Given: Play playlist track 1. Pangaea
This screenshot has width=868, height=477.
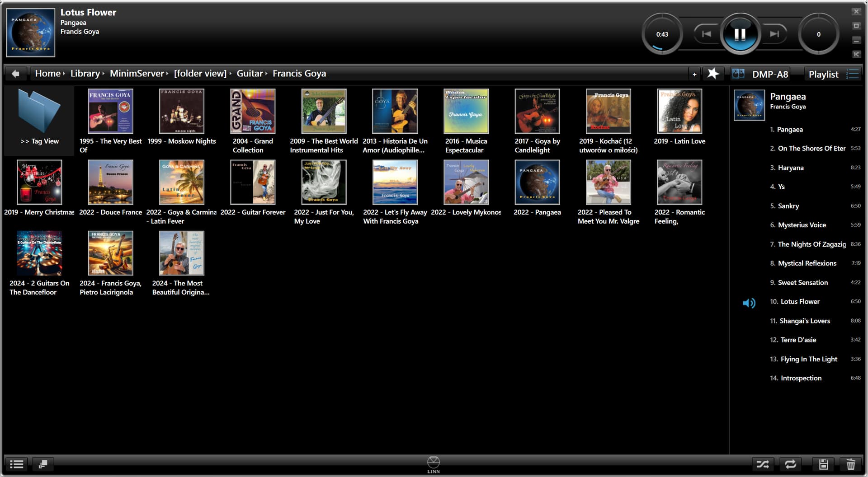Looking at the screenshot, I should point(797,130).
